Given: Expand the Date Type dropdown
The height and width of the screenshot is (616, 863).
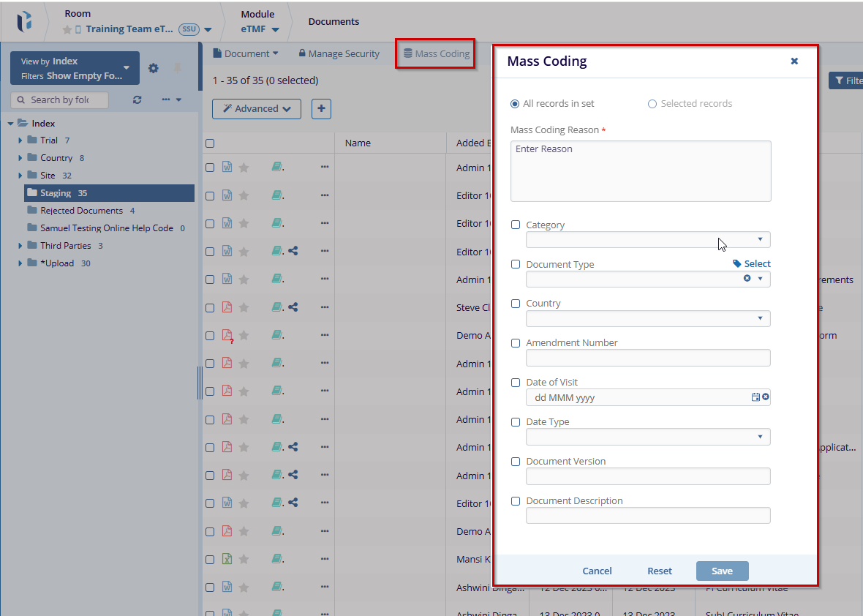Looking at the screenshot, I should point(647,437).
